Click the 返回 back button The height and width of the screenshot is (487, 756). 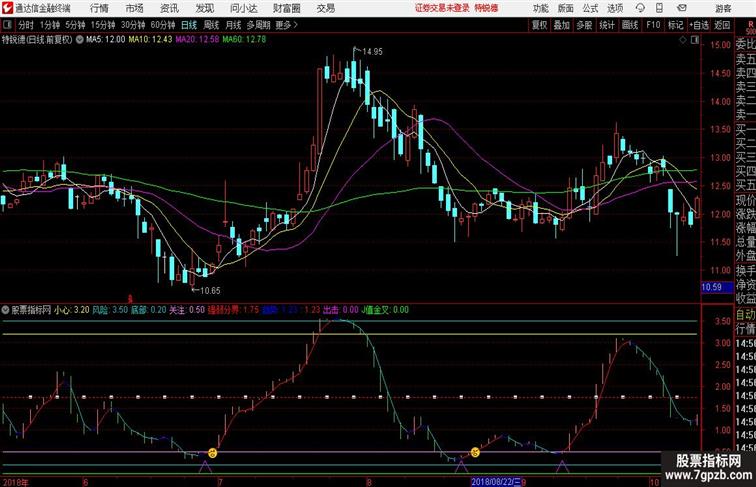pos(722,25)
